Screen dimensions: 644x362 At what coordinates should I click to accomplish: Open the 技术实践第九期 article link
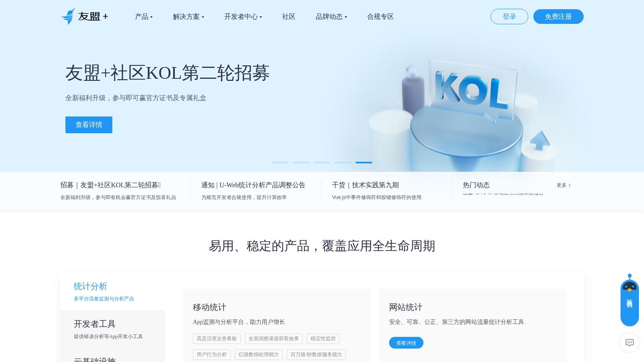tap(365, 185)
